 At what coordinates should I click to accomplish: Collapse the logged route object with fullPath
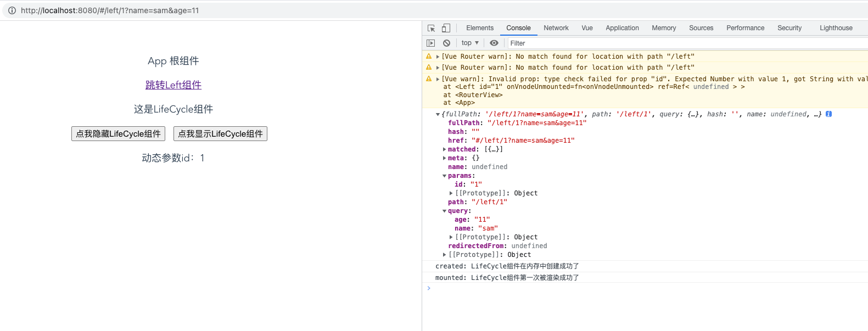coord(438,114)
